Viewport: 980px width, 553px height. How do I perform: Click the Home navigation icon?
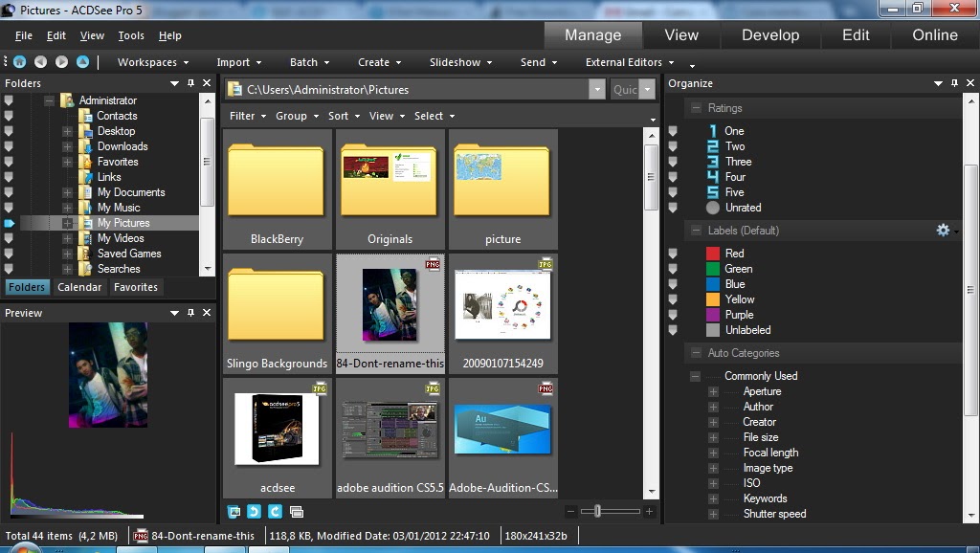click(18, 62)
